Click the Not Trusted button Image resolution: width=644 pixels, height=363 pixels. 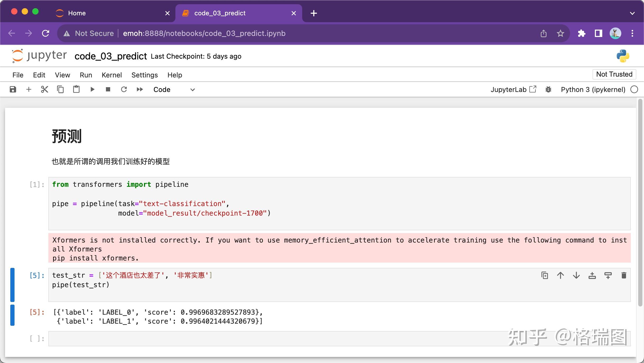point(614,74)
